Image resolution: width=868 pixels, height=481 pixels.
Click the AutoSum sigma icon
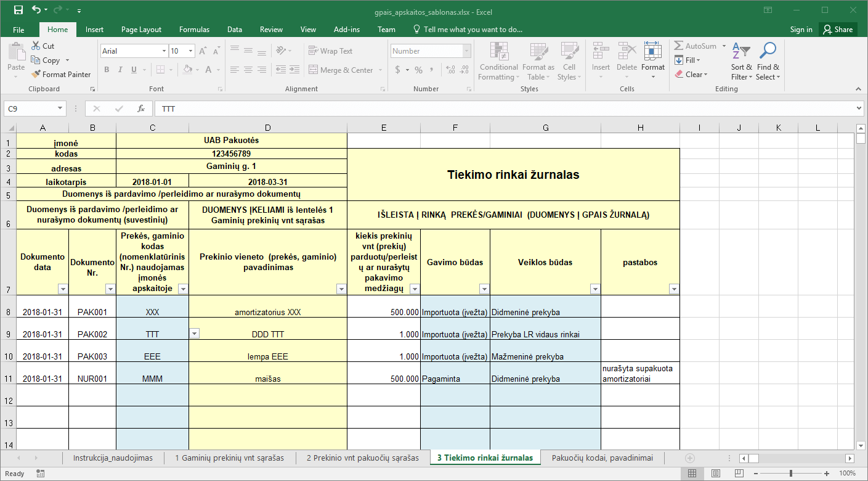[x=678, y=46]
